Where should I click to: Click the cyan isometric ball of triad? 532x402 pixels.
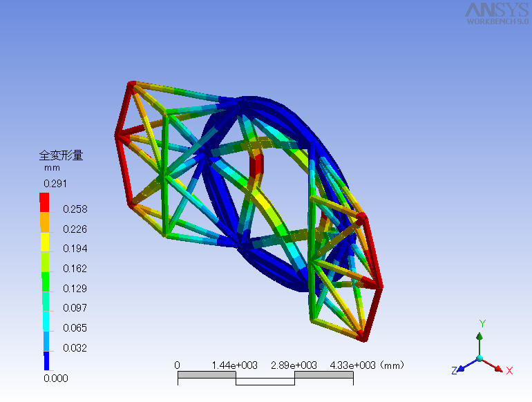tap(479, 358)
